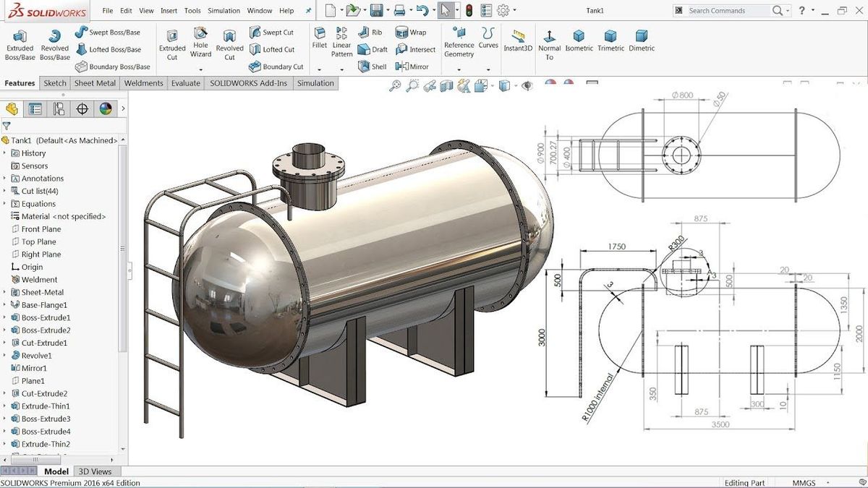Screen dimensions: 868x488
Task: Switch to the 3D Views bottom tab
Action: pyautogui.click(x=95, y=471)
